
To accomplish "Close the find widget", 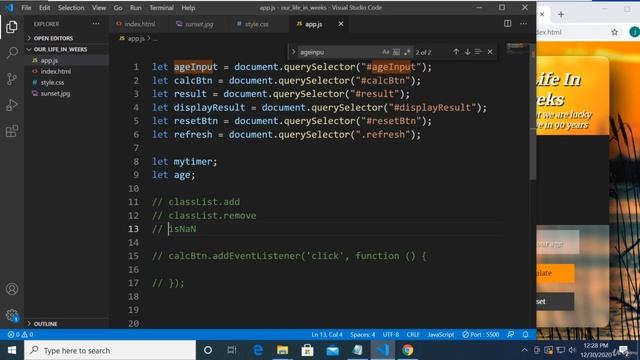I will (490, 52).
